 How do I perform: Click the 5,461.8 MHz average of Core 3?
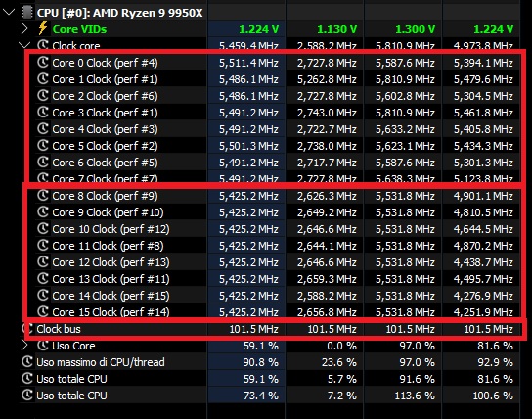(483, 113)
